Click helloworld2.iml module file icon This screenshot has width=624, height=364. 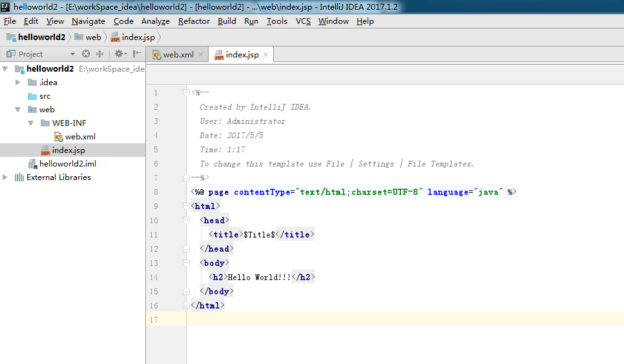[33, 164]
